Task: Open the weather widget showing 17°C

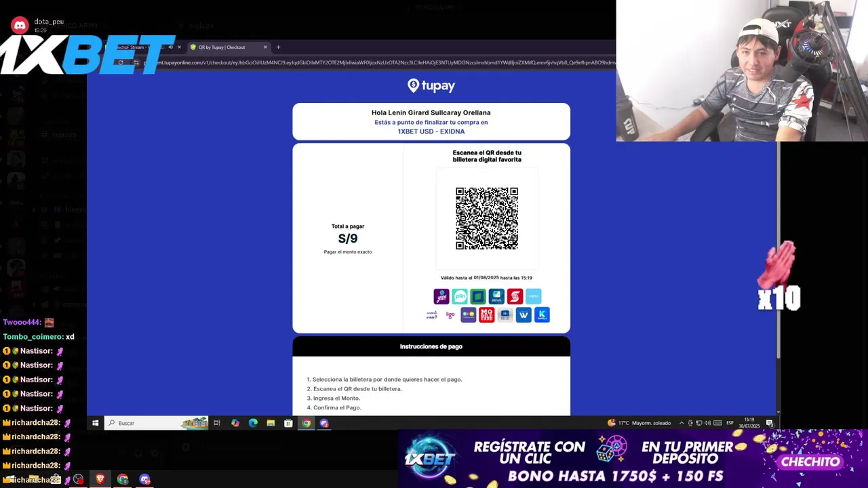Action: [639, 423]
